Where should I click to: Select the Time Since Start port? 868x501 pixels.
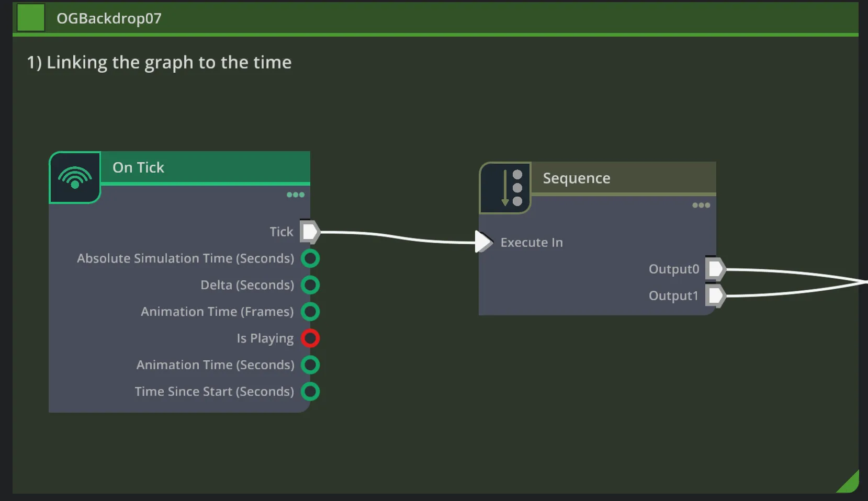pyautogui.click(x=310, y=392)
